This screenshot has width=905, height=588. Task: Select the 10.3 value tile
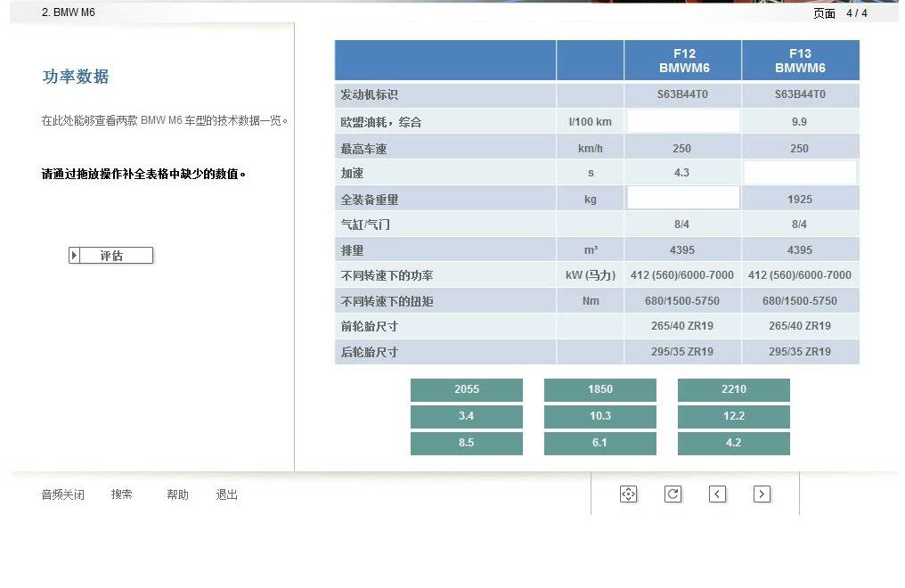click(x=600, y=416)
